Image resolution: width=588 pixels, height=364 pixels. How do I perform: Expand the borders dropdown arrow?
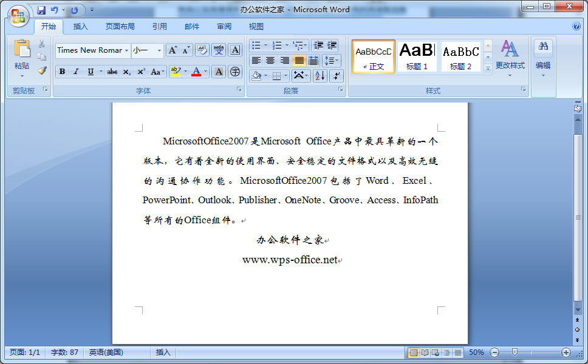pyautogui.click(x=285, y=76)
